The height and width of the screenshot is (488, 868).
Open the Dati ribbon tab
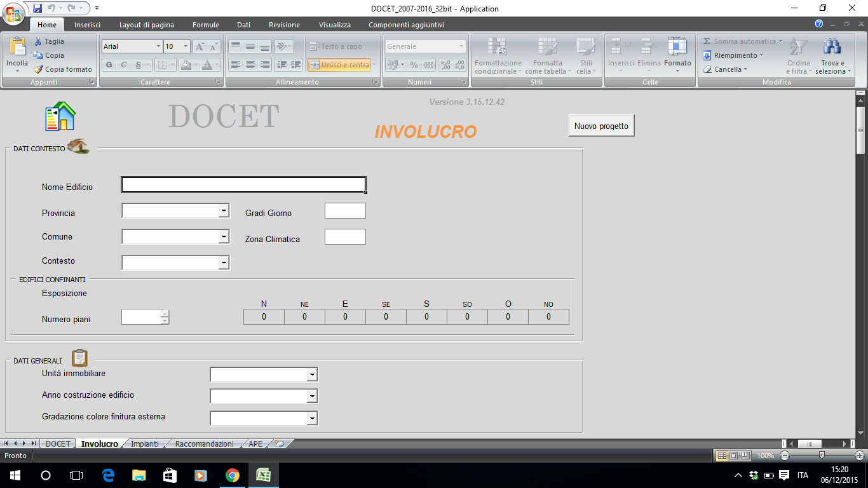tap(244, 25)
